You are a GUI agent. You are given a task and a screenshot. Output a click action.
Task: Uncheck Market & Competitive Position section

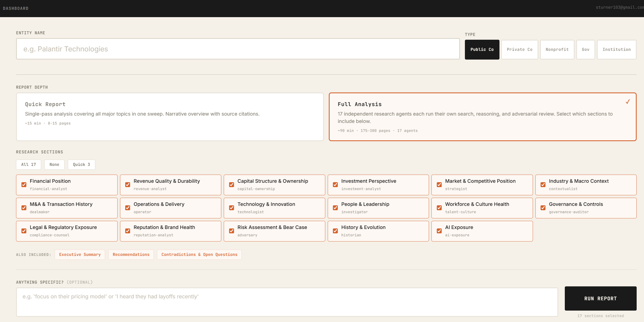439,185
